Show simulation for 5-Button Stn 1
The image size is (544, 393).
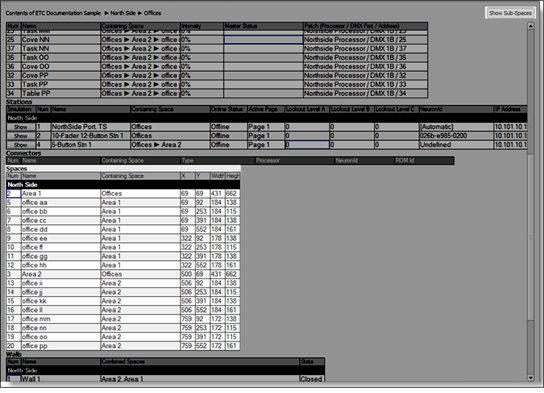coord(21,145)
